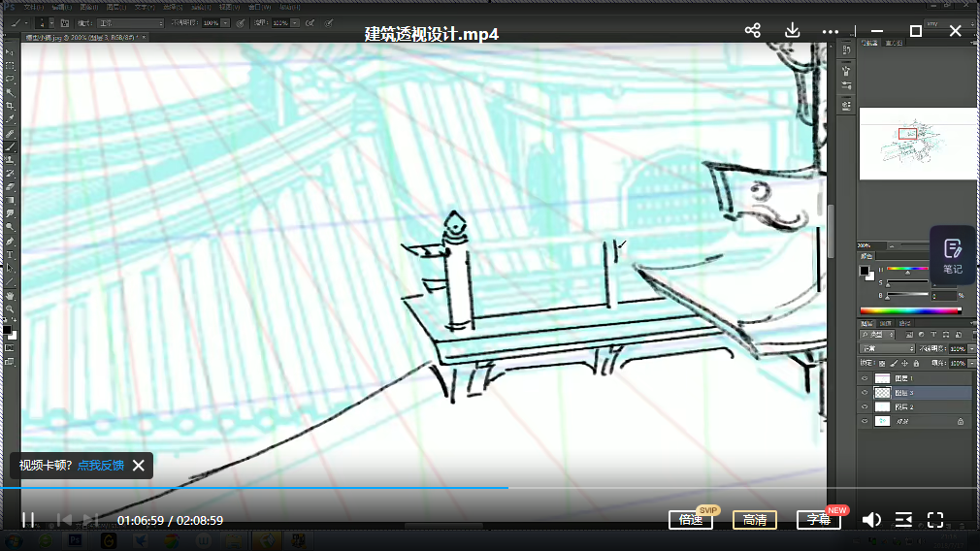Click the 点我反馈 feedback link
The image size is (980, 551).
101,466
